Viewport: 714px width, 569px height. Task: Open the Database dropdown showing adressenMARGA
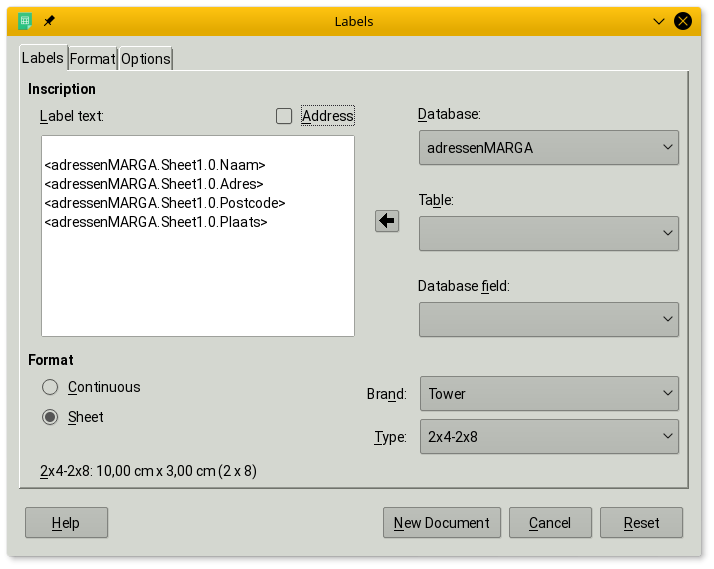coord(548,148)
